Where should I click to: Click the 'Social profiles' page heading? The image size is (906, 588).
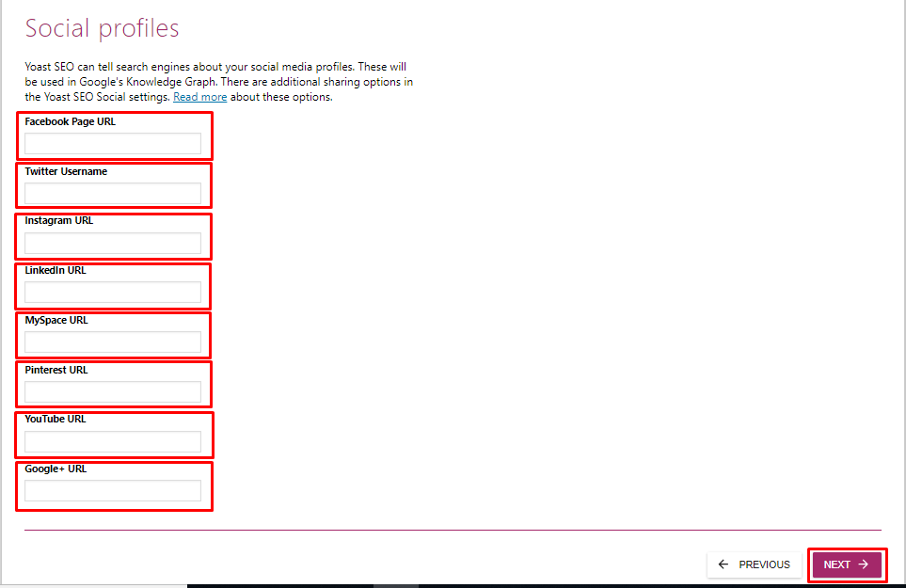(102, 28)
